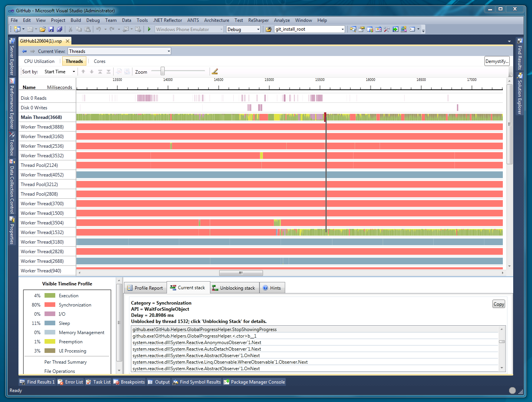Click the Save All toolbar icon
532x402 pixels.
[59, 29]
